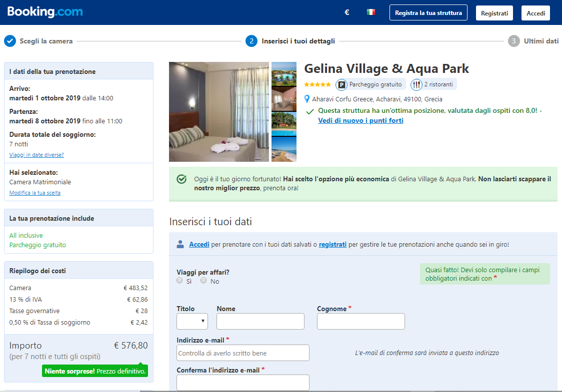Screen dimensions: 562x392
Task: Select Sì for business travel
Action: point(179,281)
